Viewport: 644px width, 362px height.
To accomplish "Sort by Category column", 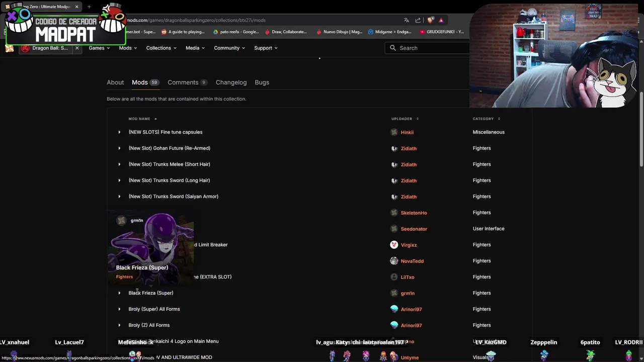I will [487, 119].
